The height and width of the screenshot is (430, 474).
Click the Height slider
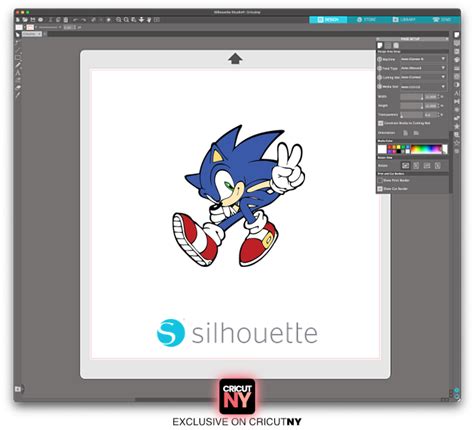pyautogui.click(x=412, y=106)
